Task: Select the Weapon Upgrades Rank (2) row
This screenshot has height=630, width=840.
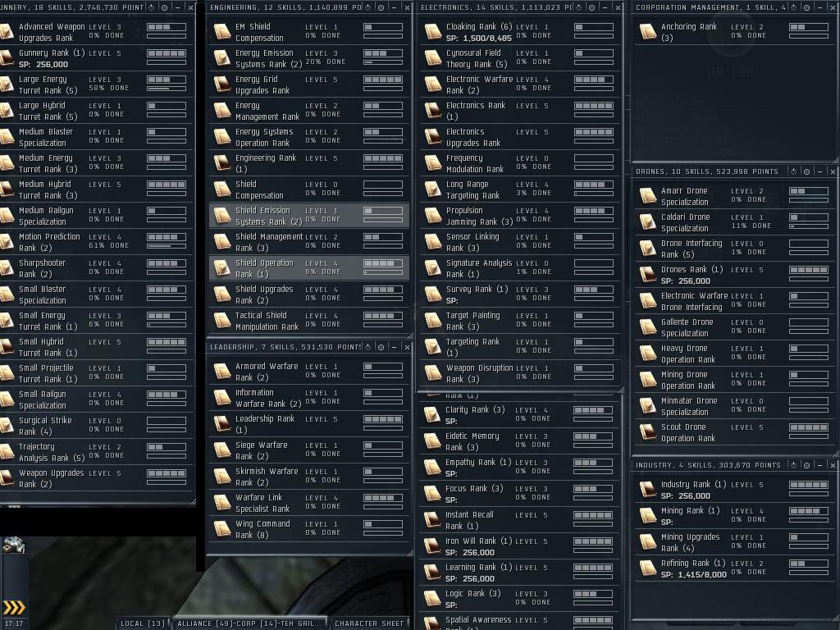Action: point(97,478)
